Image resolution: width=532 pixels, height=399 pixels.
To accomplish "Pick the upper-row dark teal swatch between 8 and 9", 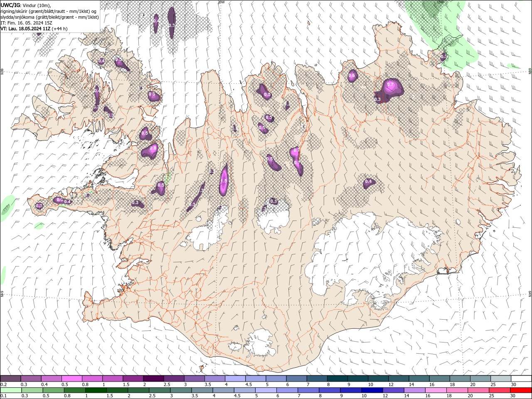I will tap(337, 379).
